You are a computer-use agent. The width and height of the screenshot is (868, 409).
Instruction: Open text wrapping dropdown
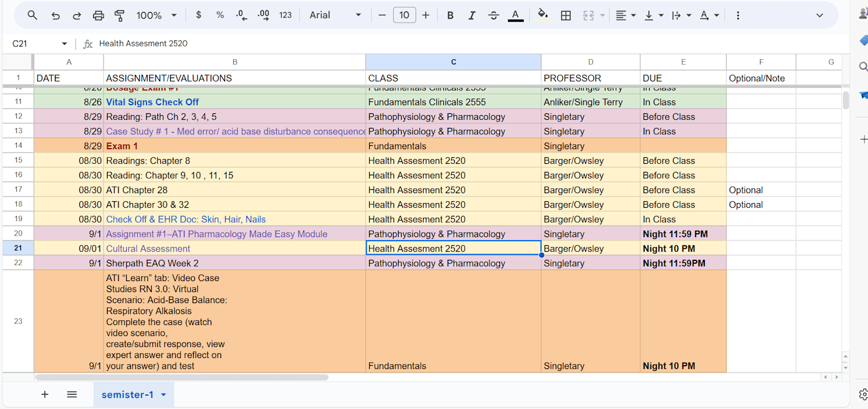681,16
